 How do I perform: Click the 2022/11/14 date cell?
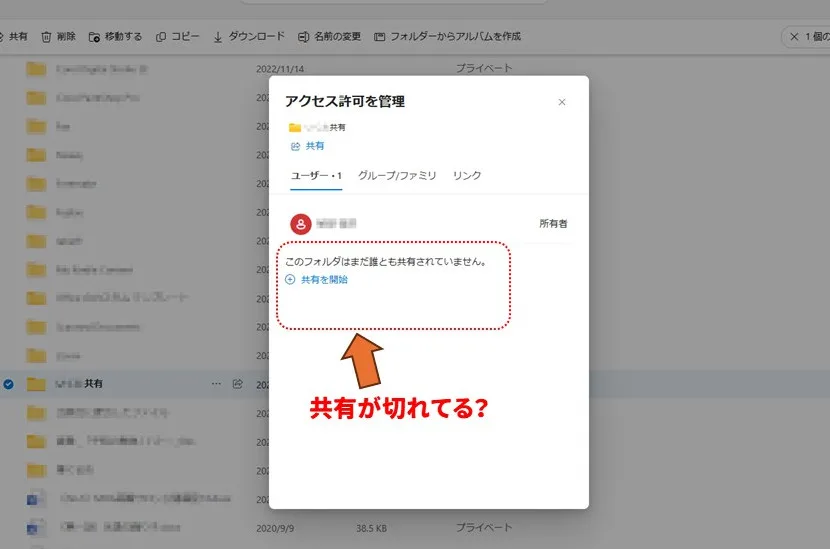coord(280,69)
